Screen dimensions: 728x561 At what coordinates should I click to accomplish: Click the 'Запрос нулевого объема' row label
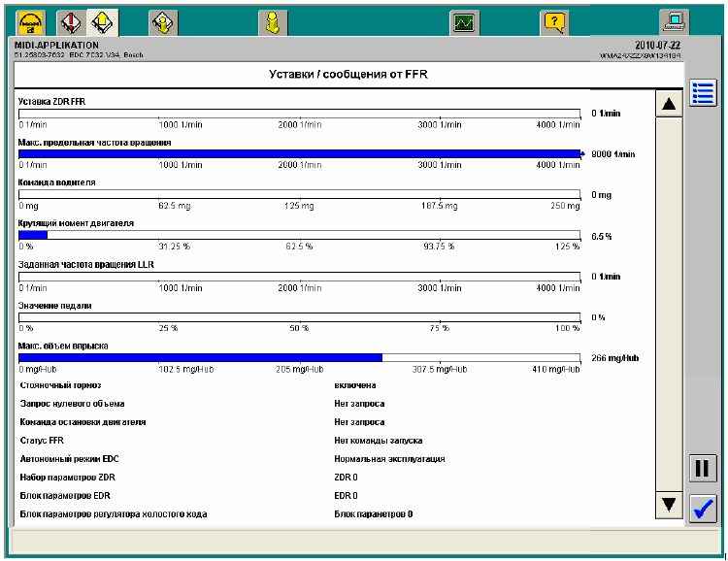(72, 404)
